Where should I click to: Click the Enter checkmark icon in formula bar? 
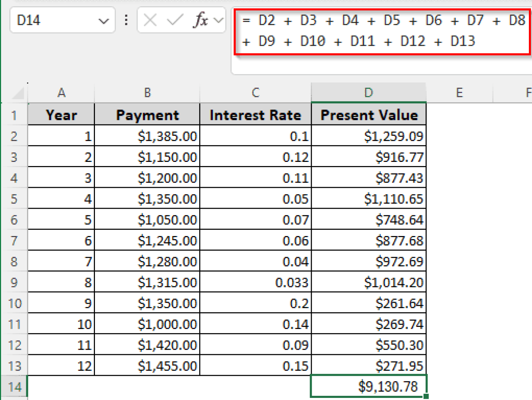click(x=175, y=20)
